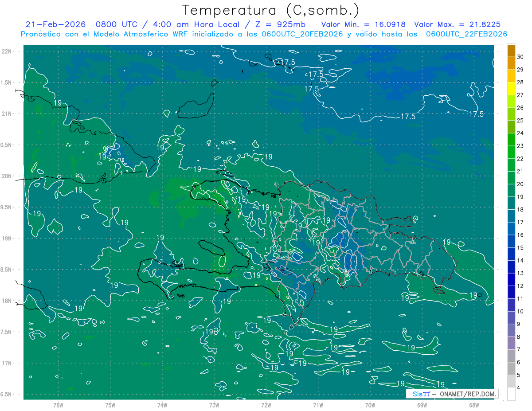Click the '1.5N' latitude tick label
The width and height of the screenshot is (532, 411).
pyautogui.click(x=6, y=82)
